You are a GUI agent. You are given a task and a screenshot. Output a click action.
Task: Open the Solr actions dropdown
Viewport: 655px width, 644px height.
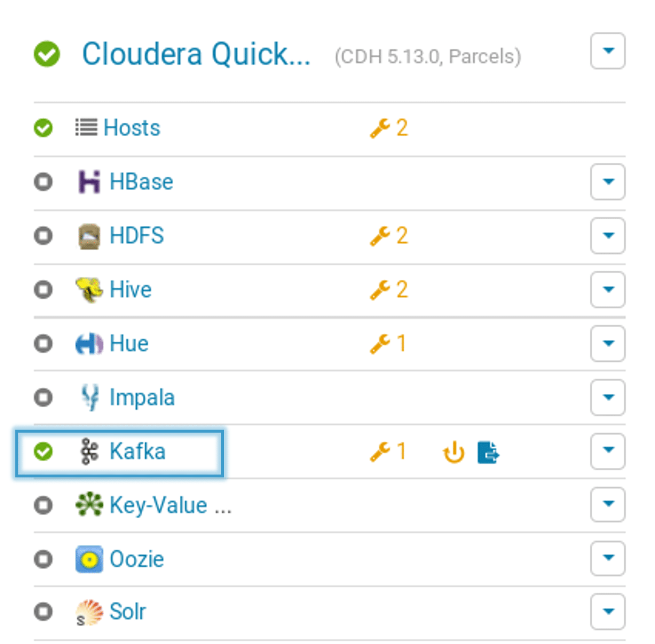click(x=608, y=611)
